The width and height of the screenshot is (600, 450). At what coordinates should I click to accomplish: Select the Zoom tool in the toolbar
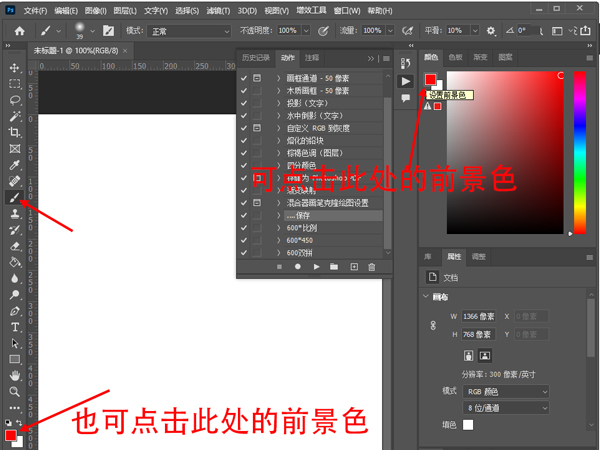point(15,391)
